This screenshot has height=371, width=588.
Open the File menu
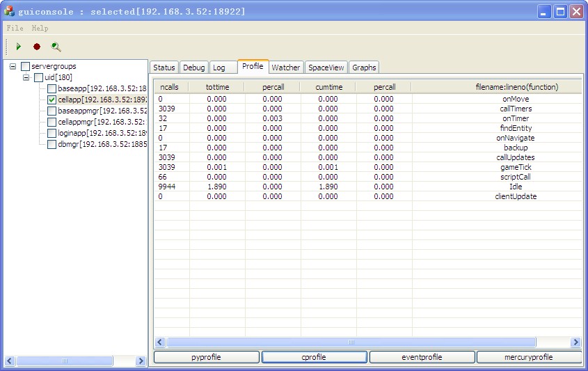15,29
